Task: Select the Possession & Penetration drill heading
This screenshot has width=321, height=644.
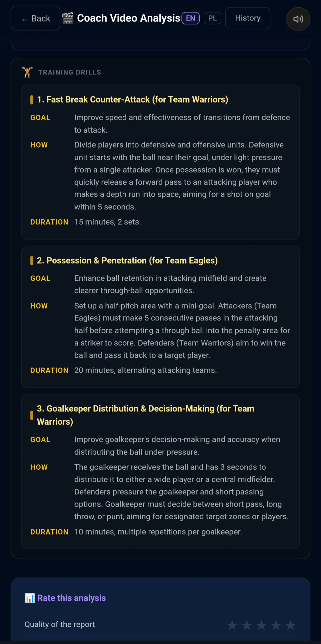Action: point(127,260)
